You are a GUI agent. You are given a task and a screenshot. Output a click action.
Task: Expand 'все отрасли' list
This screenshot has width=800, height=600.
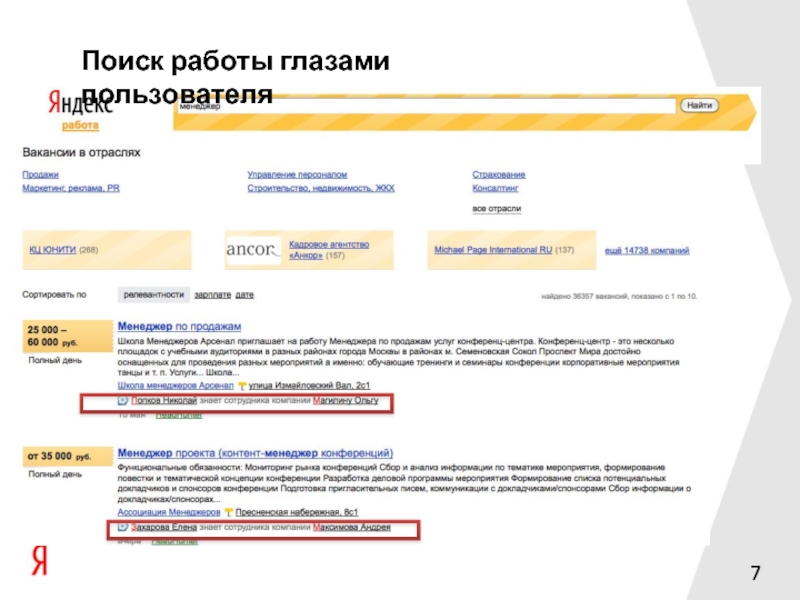pyautogui.click(x=496, y=209)
